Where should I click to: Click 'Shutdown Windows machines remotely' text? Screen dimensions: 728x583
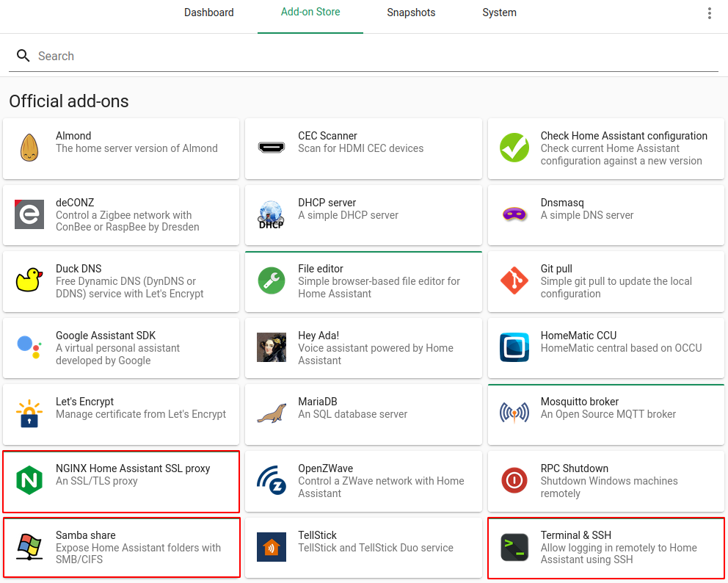coord(608,488)
